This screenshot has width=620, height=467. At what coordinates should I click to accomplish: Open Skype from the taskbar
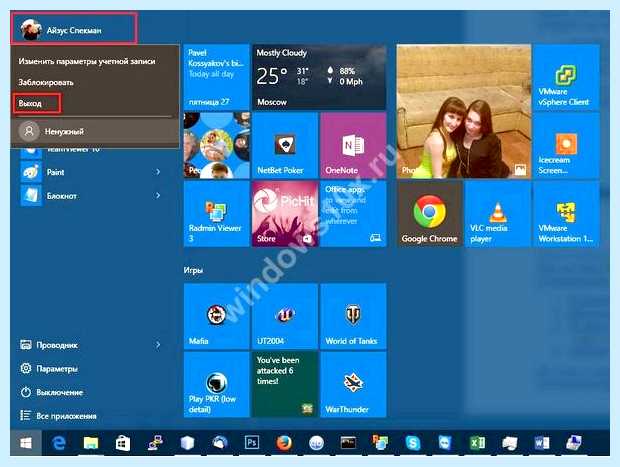[x=412, y=443]
